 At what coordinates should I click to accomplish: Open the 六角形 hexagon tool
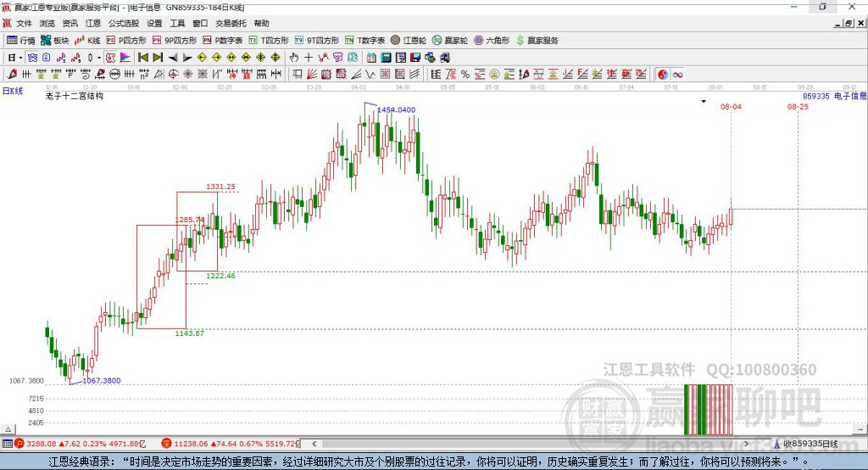point(491,41)
